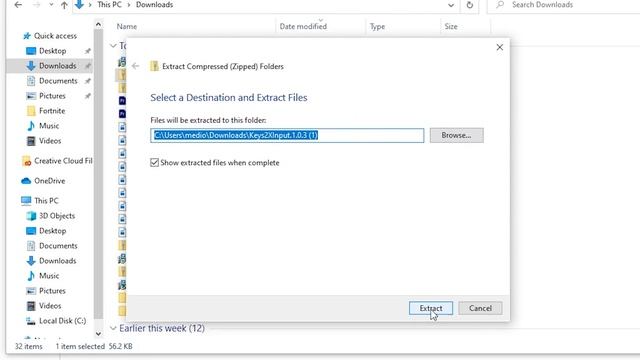Open Music under Quick access
Viewport: 640px width, 360px height.
point(49,126)
